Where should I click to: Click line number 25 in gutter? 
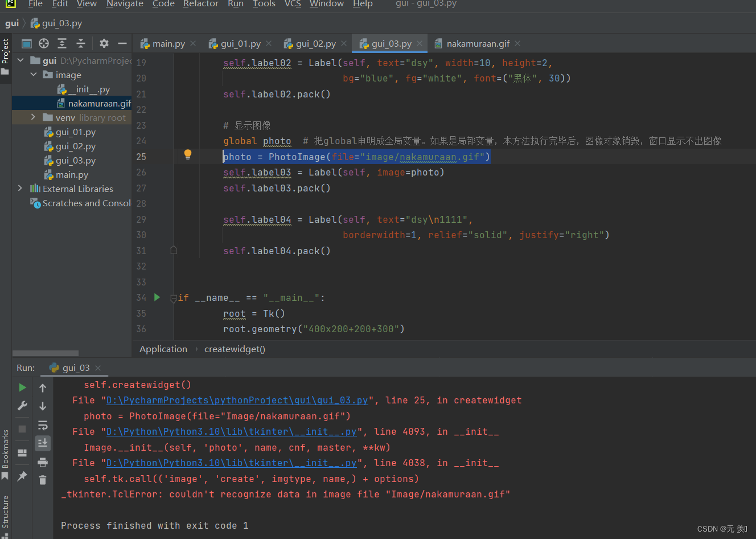(x=141, y=157)
